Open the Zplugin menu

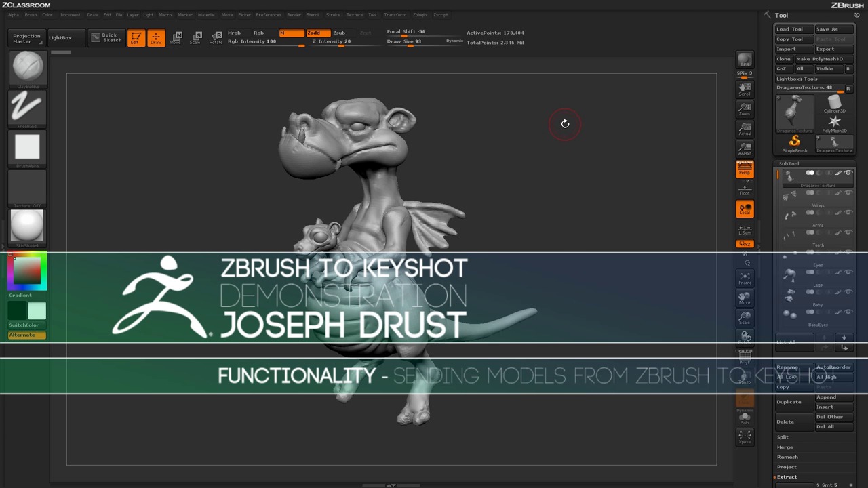[x=420, y=14]
